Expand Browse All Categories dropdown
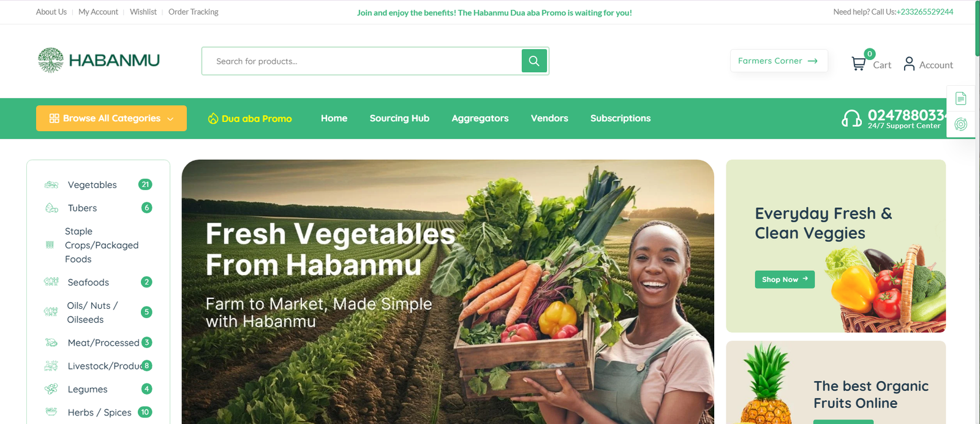 pos(111,118)
